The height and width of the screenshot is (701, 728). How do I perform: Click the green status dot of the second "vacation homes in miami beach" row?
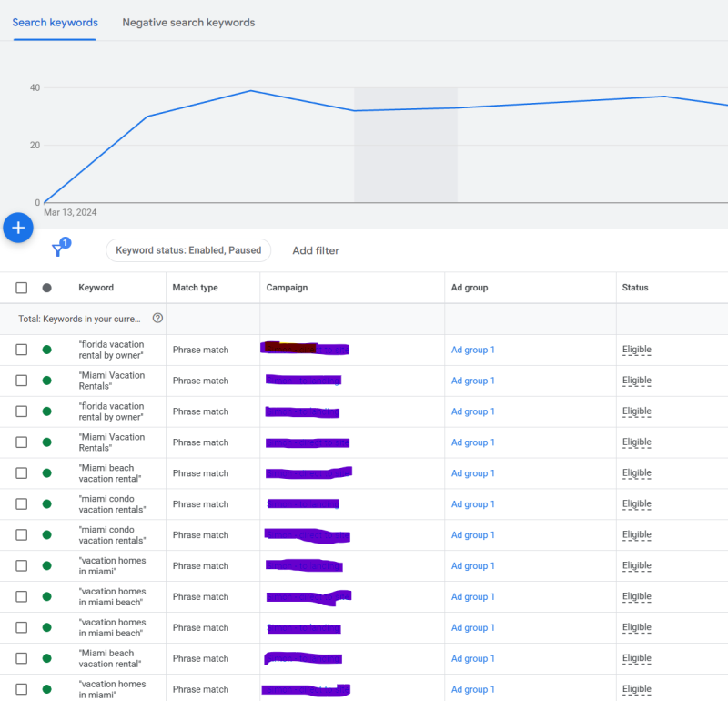point(47,627)
